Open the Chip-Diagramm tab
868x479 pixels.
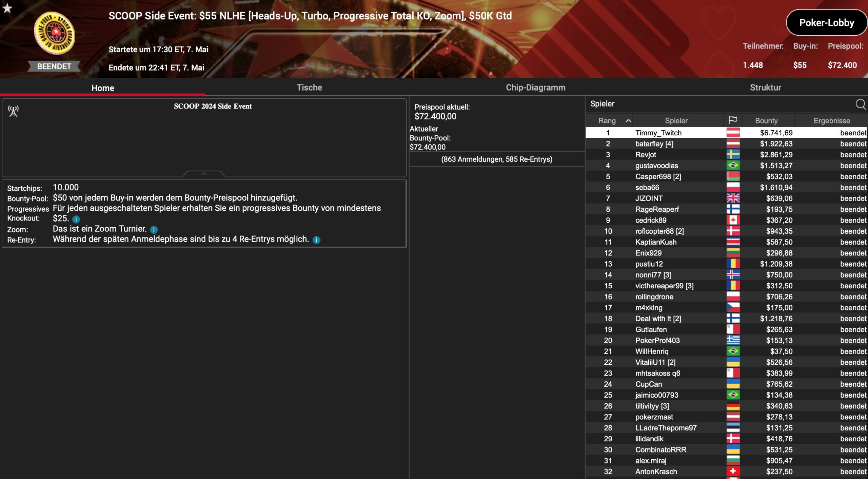pyautogui.click(x=536, y=88)
